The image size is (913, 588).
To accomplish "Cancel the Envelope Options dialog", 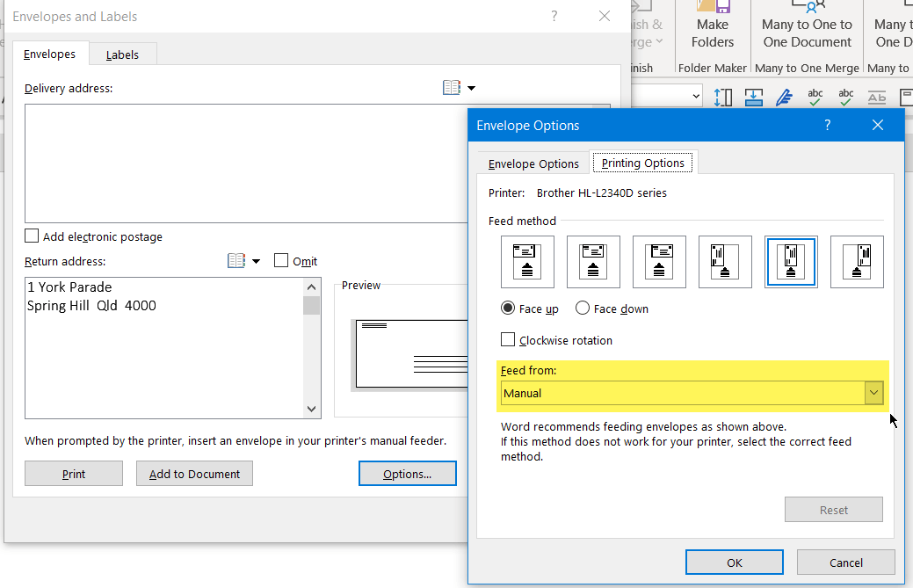I will (846, 563).
